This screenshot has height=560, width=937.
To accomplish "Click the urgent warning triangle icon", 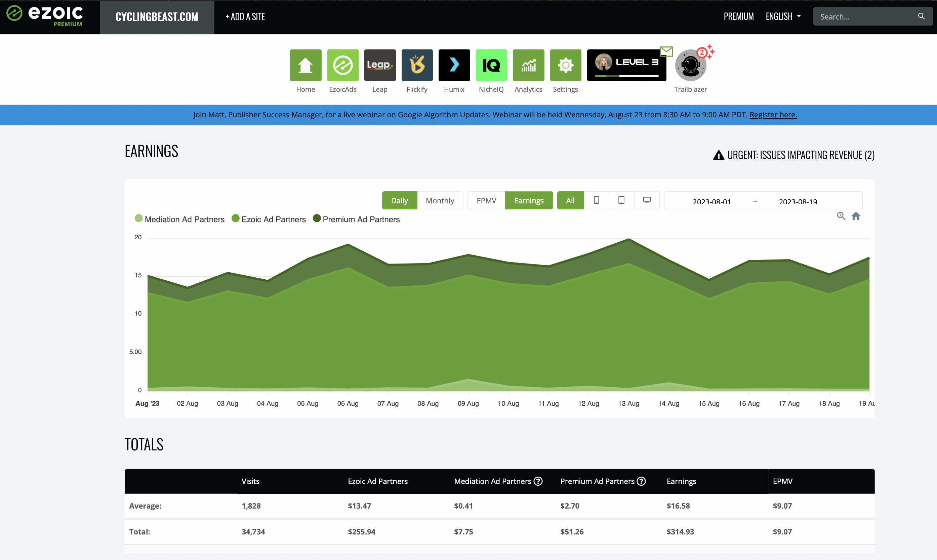I will (x=719, y=155).
